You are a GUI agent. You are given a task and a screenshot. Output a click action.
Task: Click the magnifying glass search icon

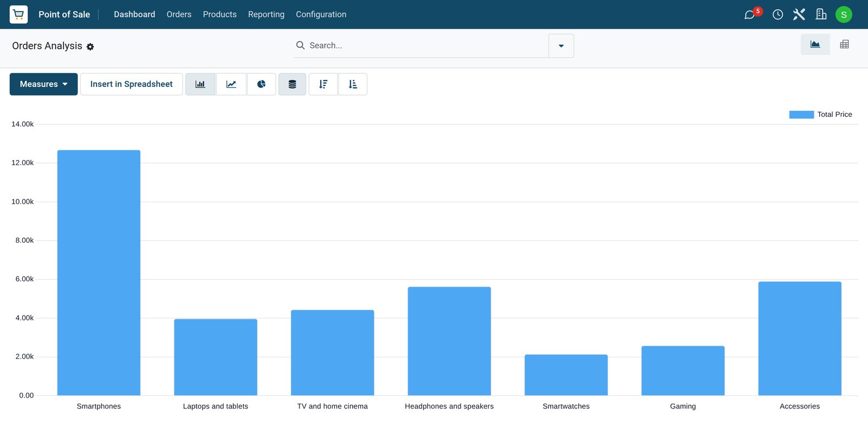click(300, 45)
